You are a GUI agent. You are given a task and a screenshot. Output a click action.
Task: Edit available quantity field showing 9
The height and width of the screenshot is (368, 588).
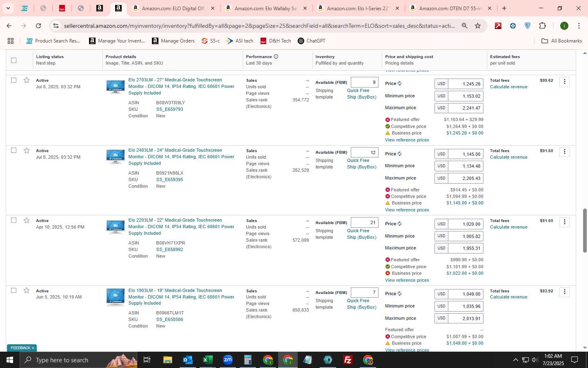pos(364,82)
